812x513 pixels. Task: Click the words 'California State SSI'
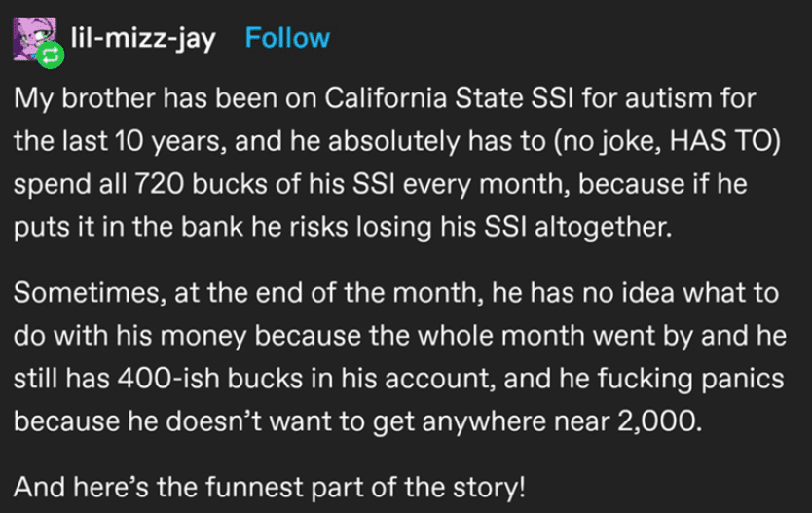449,98
